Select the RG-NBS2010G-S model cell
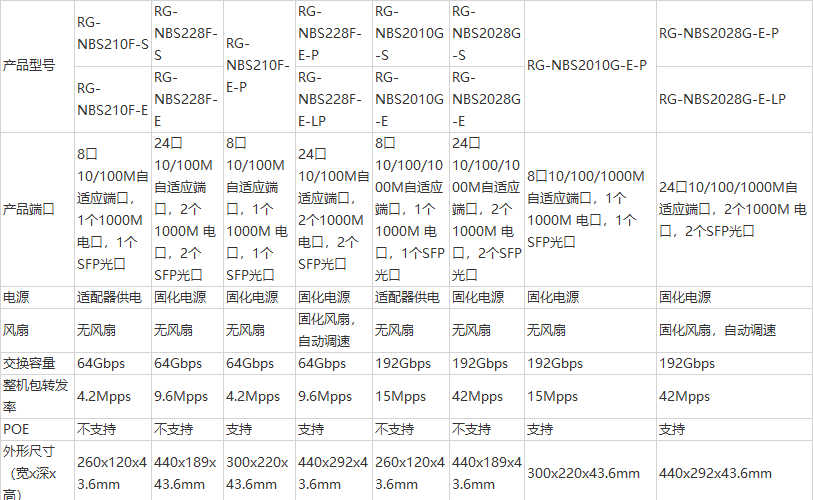Screen dimensions: 813x500 tap(409, 33)
